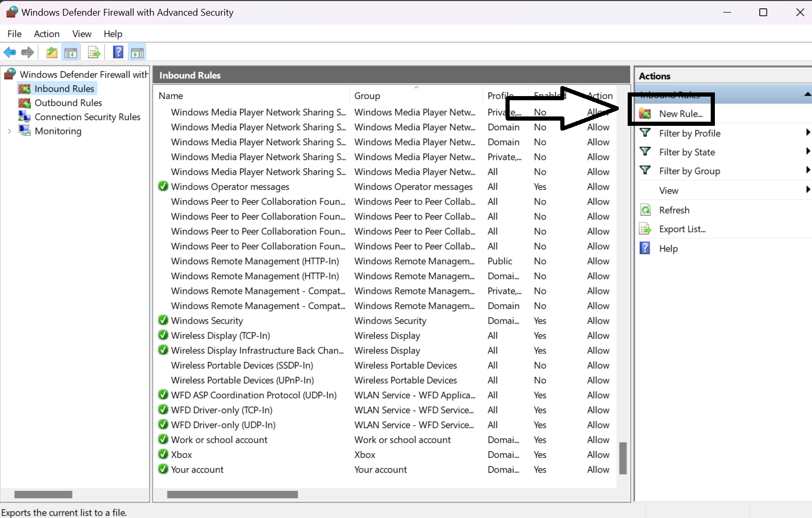Expand the Monitoring tree node
Image resolution: width=812 pixels, height=518 pixels.
point(9,131)
